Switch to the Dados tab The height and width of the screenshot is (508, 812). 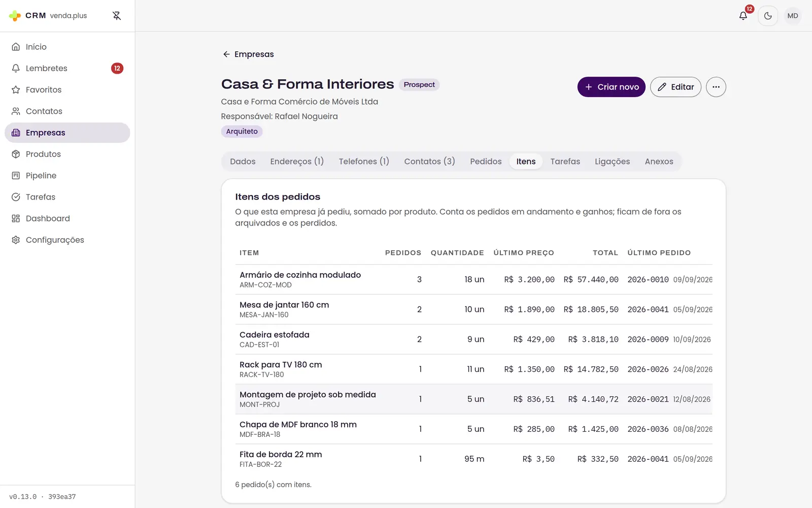(x=243, y=162)
